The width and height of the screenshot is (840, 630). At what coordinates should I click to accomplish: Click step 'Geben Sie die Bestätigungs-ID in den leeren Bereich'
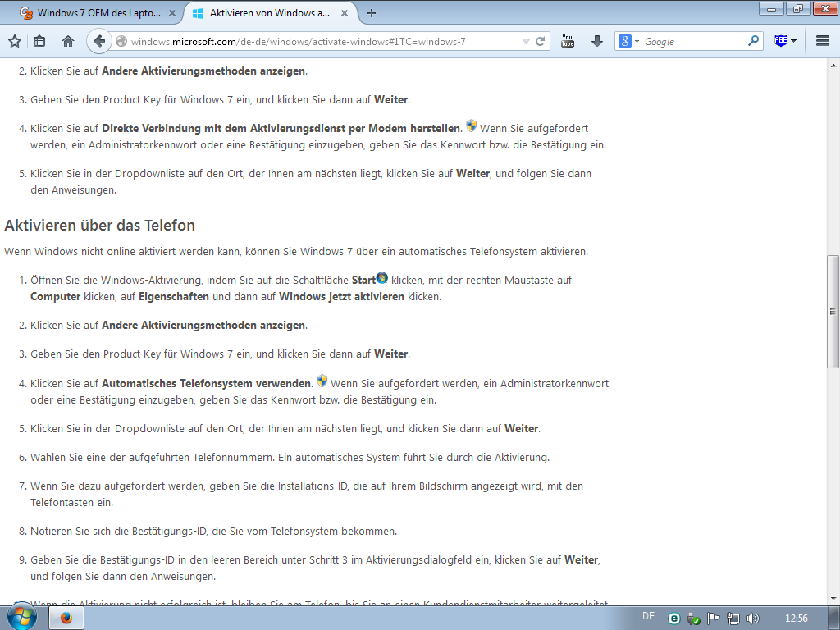point(315,568)
